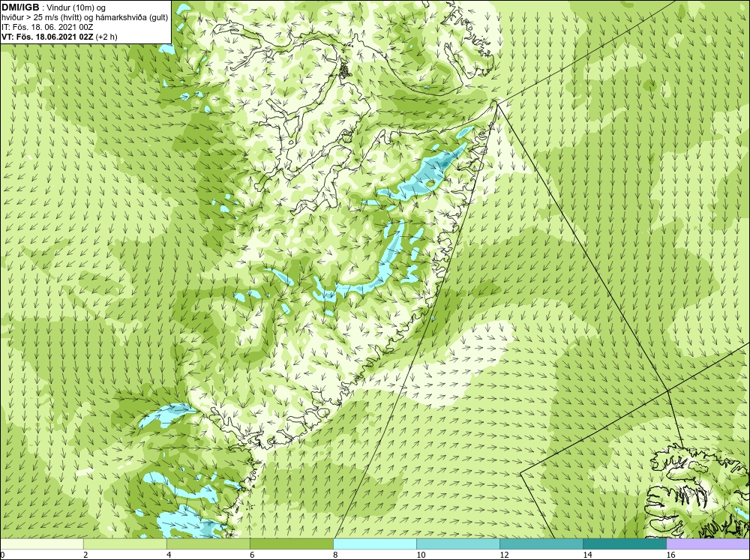Select the 14–16 m/s dark teal swatch
750x560 pixels.
coord(625,544)
